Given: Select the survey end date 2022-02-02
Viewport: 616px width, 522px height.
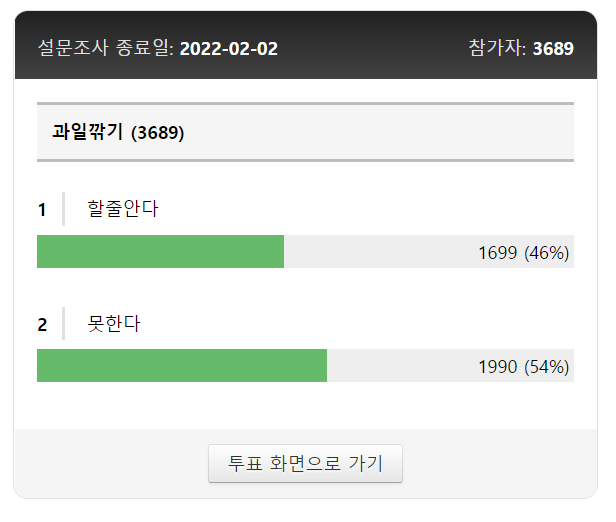Looking at the screenshot, I should (229, 48).
